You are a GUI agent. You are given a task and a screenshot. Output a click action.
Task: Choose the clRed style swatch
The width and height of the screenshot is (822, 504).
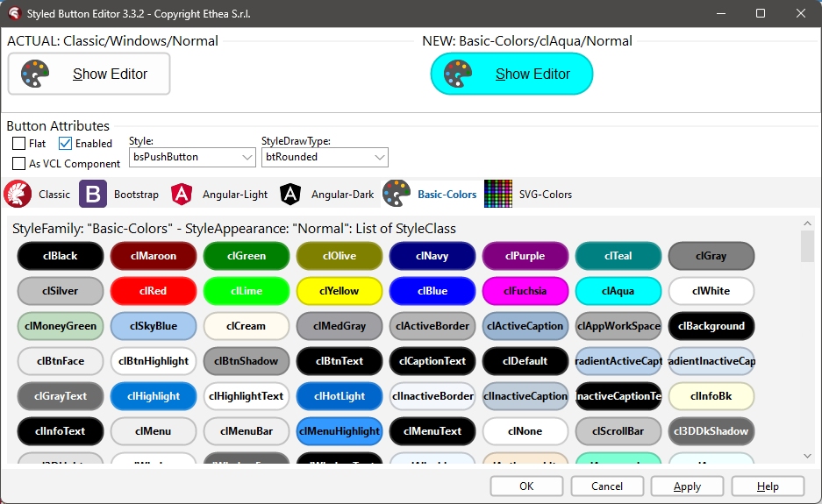pos(154,291)
